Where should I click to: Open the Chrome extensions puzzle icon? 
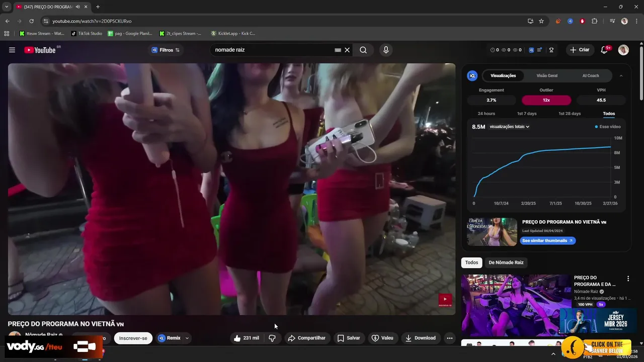tap(595, 21)
